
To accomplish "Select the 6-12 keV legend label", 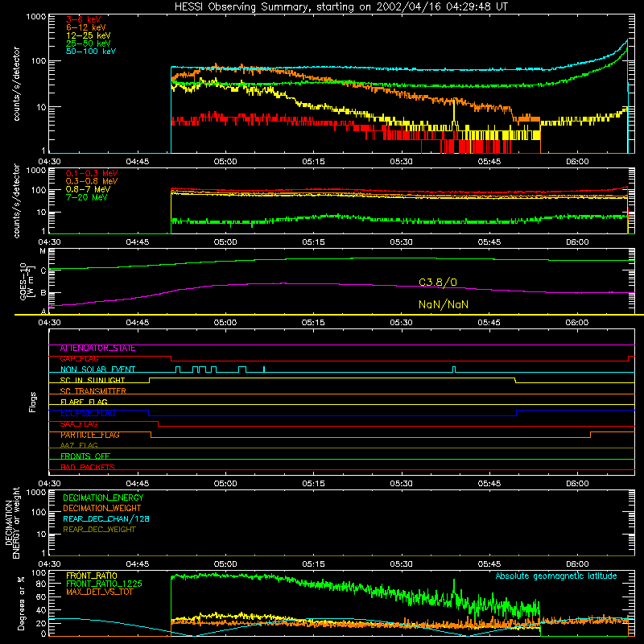I will (86, 27).
